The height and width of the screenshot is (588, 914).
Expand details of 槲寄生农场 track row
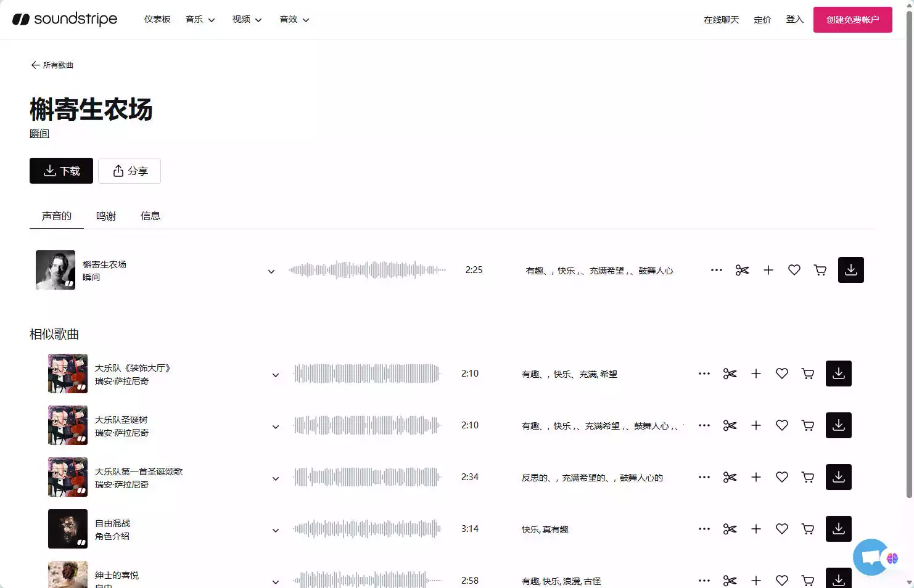pyautogui.click(x=271, y=271)
